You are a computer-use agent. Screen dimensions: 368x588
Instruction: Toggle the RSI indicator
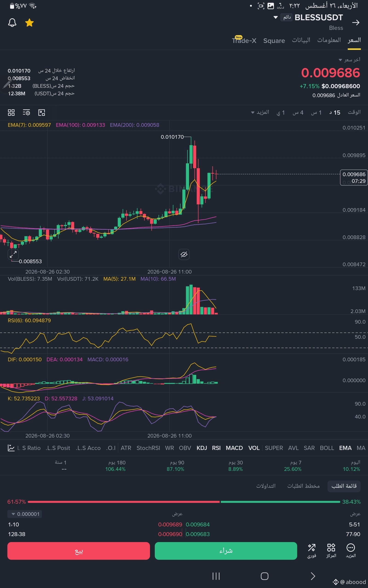[216, 448]
